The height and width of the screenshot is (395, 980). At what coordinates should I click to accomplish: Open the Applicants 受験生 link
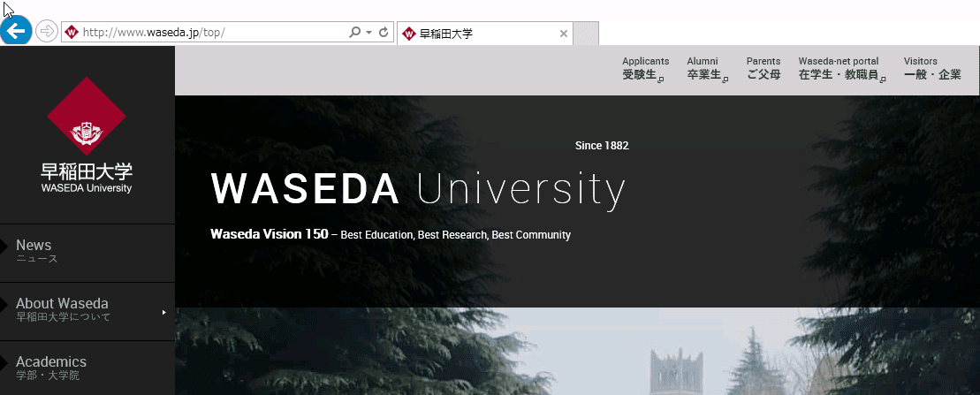point(646,69)
